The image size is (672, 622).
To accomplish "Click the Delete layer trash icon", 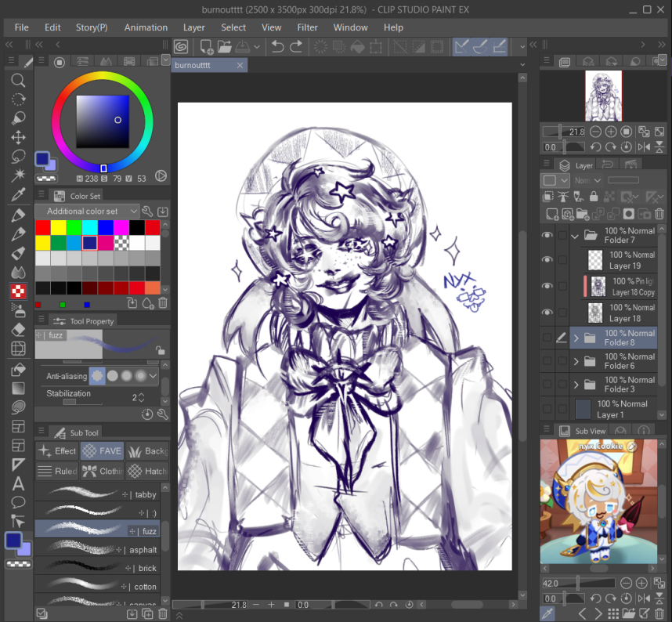I will pos(659,214).
